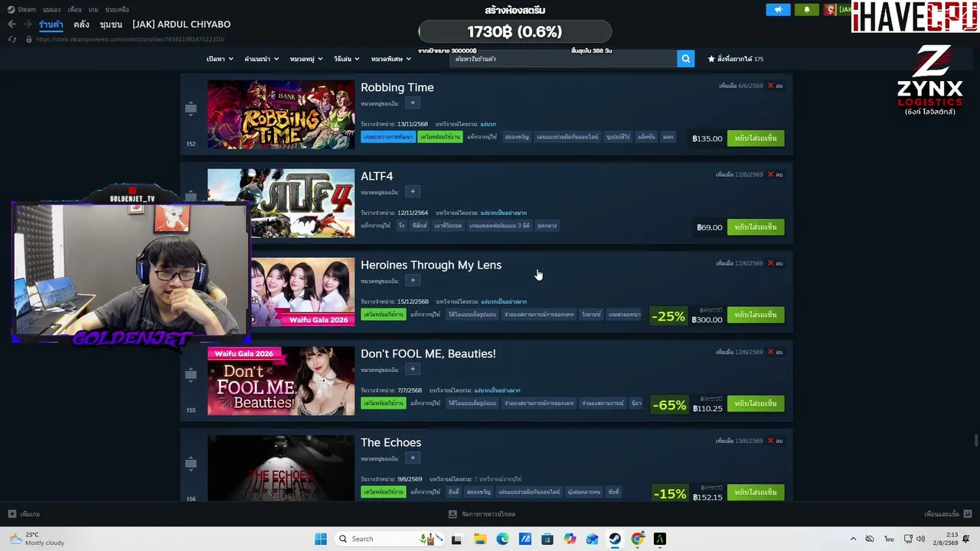
Task: Remove Don't FOOL ME, Beauties! with red X
Action: [x=770, y=352]
